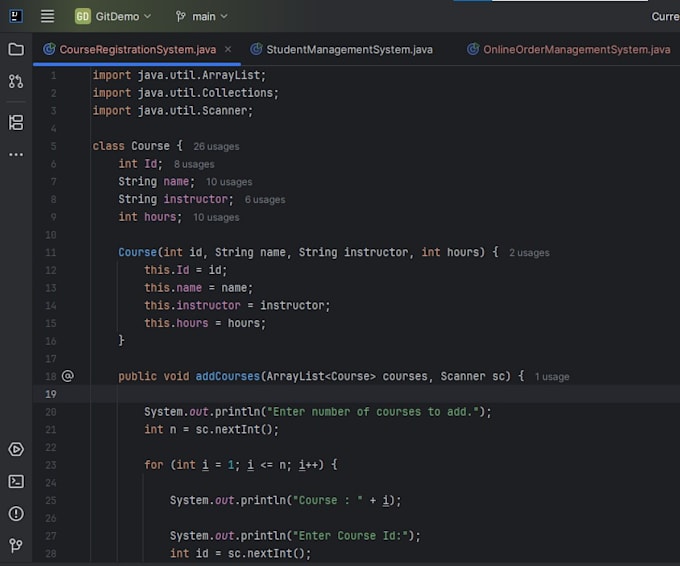Open the Project folder tool window
Viewport: 680px width, 566px height.
click(x=16, y=49)
